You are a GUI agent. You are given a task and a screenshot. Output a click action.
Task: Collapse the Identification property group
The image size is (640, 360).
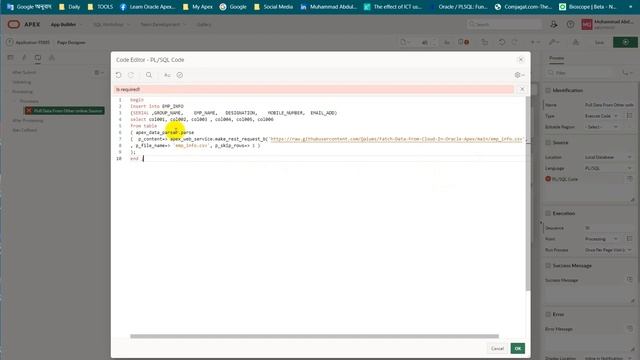(548, 90)
